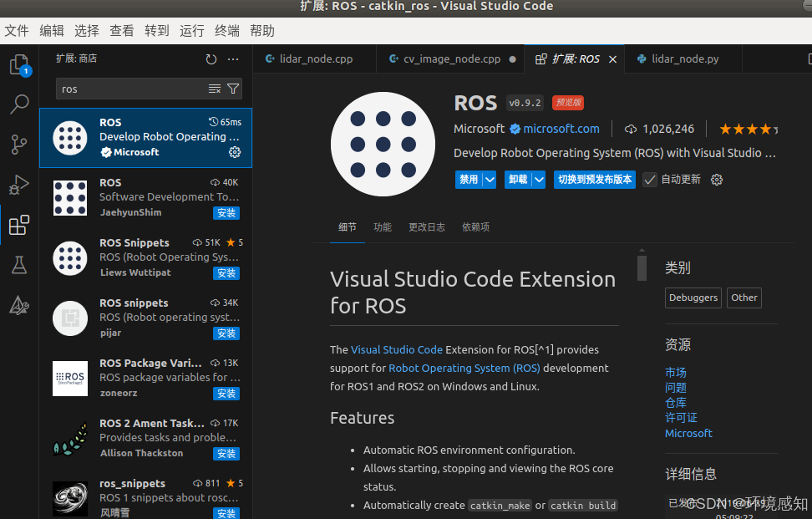The height and width of the screenshot is (519, 812).
Task: Open extension settings gear next to auto update
Action: pos(717,180)
